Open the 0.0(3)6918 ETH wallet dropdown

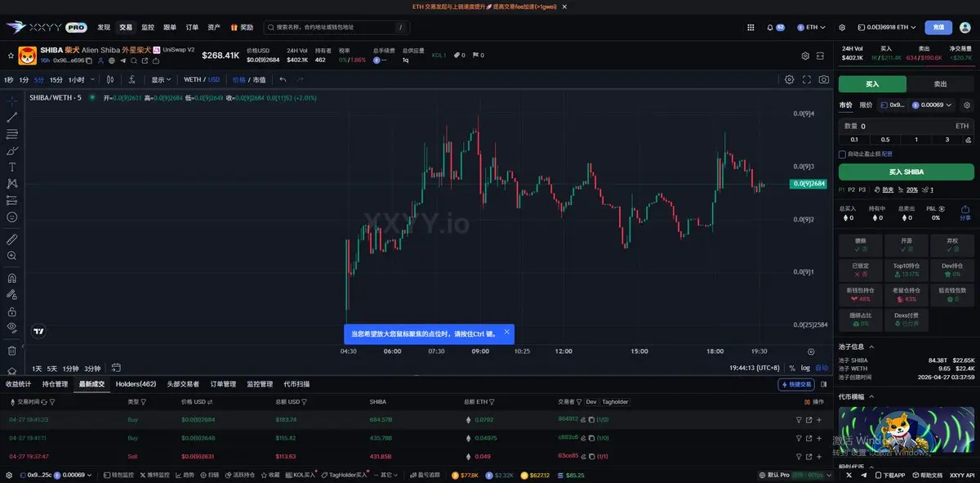(886, 27)
